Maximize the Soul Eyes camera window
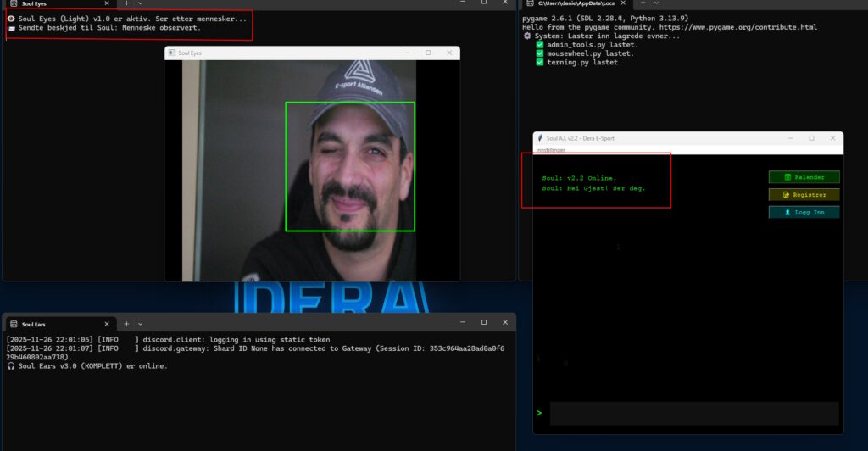This screenshot has height=451, width=868. coord(428,53)
